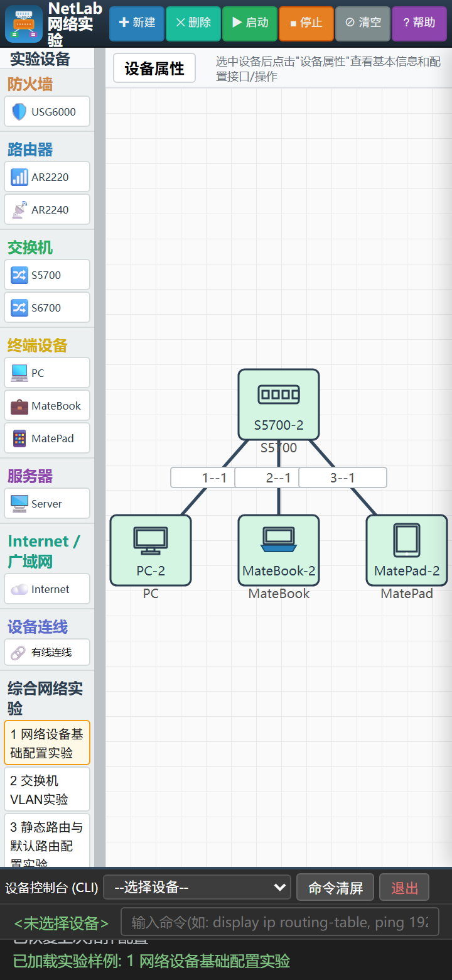452x980 pixels.
Task: Select the MatePad-2 node on canvas
Action: click(x=407, y=550)
